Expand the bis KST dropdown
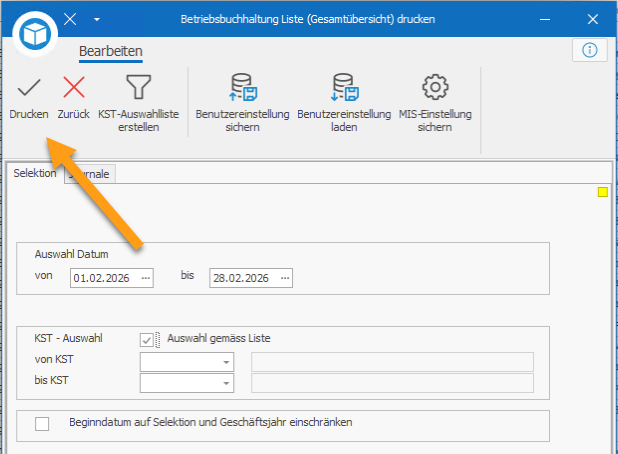618x454 pixels. [x=227, y=384]
